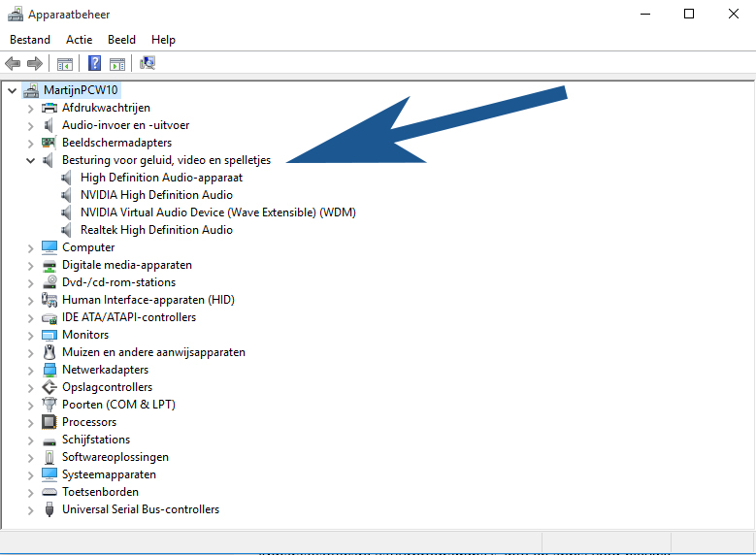Click the HID device icon
The height and width of the screenshot is (555, 756).
coord(49,300)
